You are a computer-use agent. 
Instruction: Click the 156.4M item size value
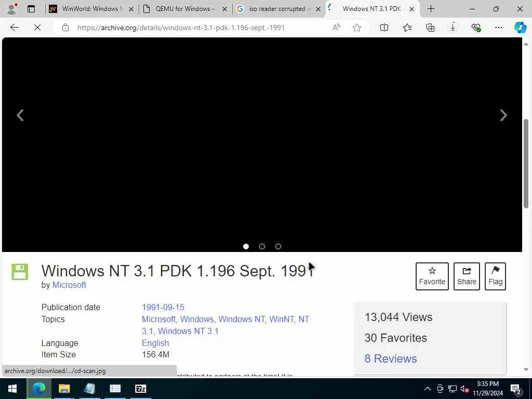pos(155,354)
